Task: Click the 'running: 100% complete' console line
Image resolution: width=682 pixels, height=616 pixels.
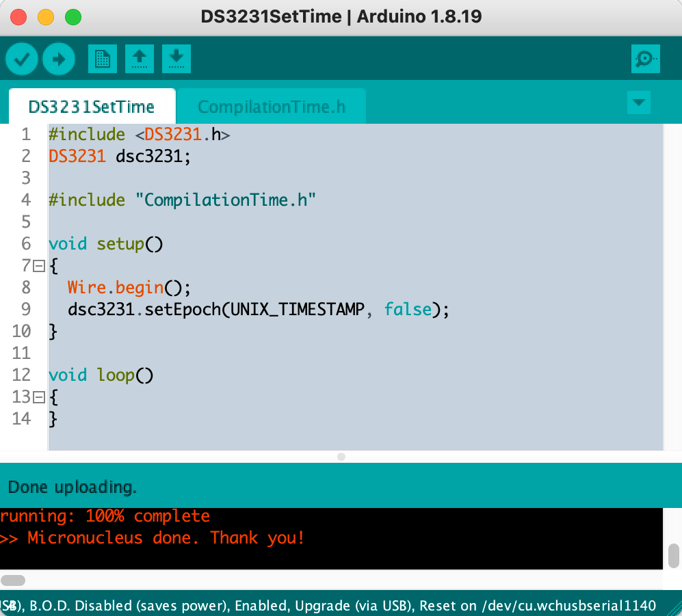Action: (105, 516)
